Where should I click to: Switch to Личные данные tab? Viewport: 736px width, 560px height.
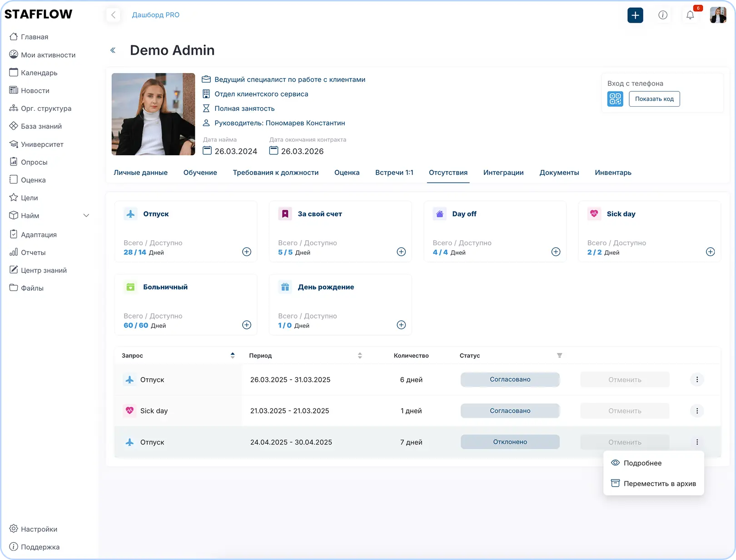point(140,173)
